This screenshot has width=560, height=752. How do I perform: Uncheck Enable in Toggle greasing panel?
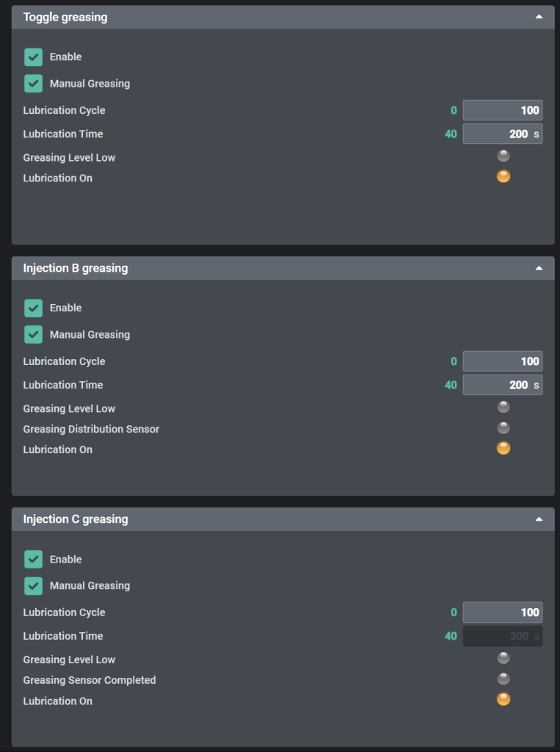coord(33,57)
